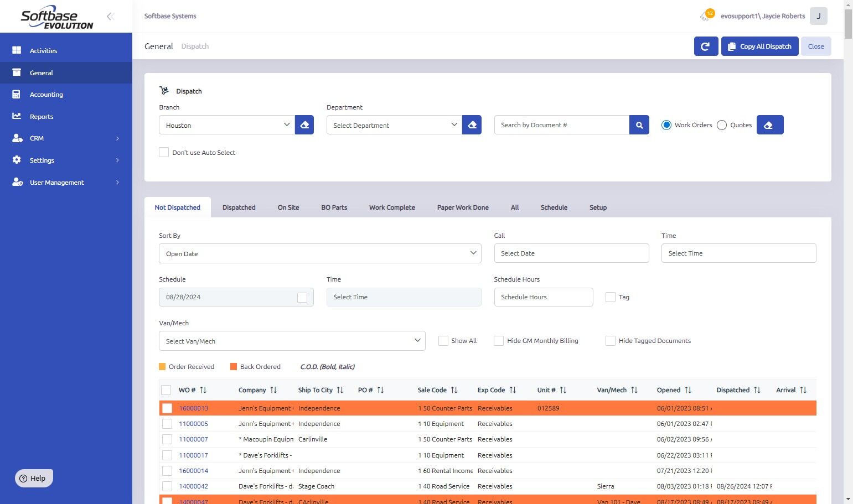Click the notification bell icon
Viewport: 853px width, 504px height.
(705, 17)
